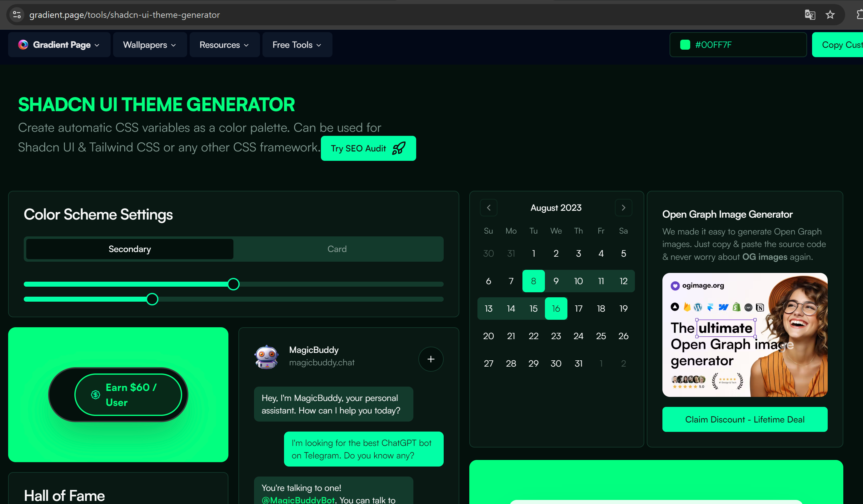Select the Secondary tab in Color Scheme Settings
This screenshot has height=504, width=863.
pyautogui.click(x=129, y=249)
